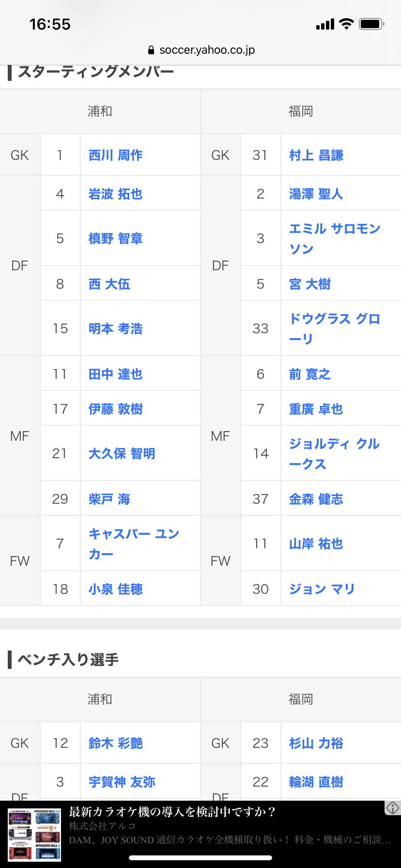
Task: View 宇賀神 友弥 bench player page
Action: 122,782
